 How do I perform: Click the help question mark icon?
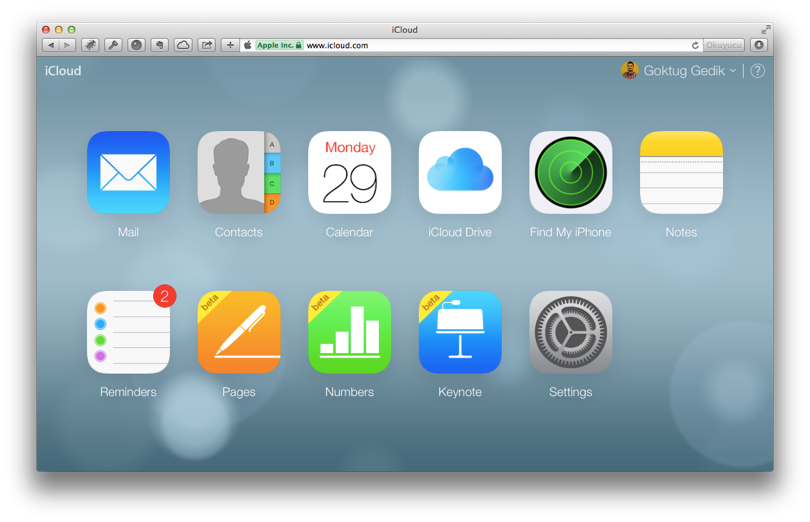point(757,71)
